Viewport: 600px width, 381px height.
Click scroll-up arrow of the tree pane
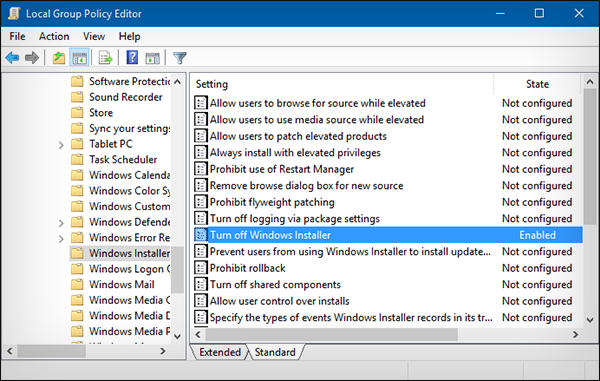point(177,81)
